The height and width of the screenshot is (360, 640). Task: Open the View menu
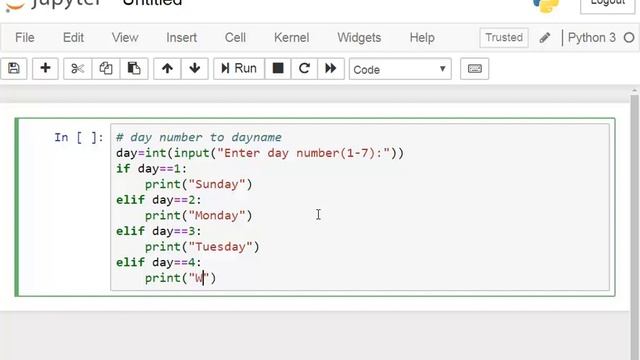point(125,38)
